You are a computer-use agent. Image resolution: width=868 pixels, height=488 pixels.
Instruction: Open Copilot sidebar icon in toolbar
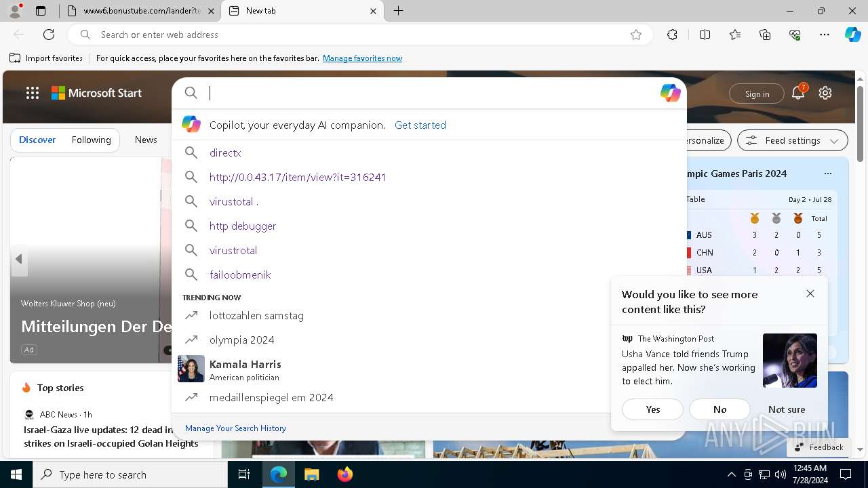(x=852, y=35)
